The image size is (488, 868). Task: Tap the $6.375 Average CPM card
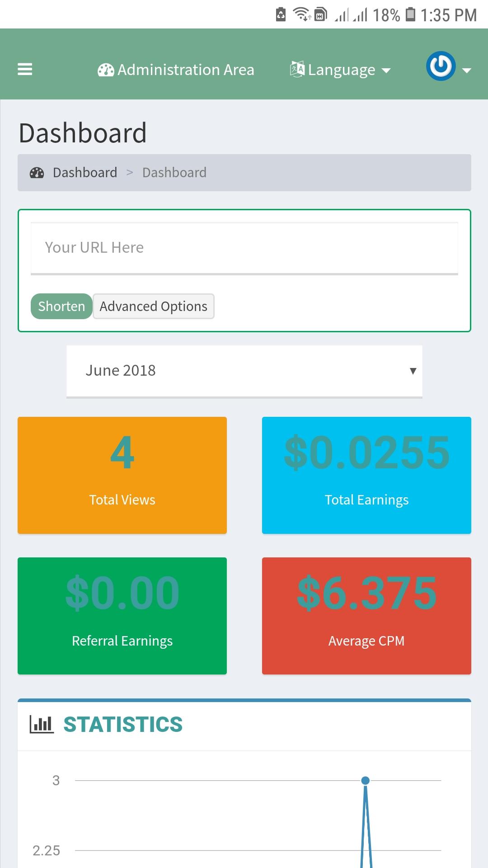[x=366, y=616]
